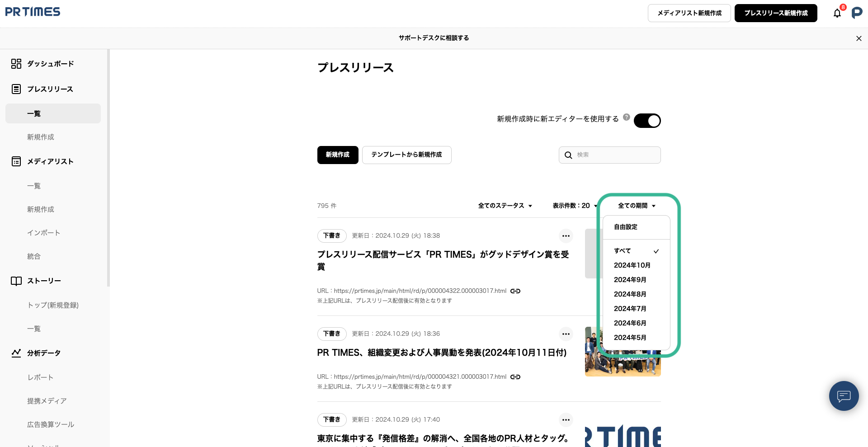Screen dimensions: 868x447
Task: Choose 自由設定 in the period menu
Action: (626, 227)
